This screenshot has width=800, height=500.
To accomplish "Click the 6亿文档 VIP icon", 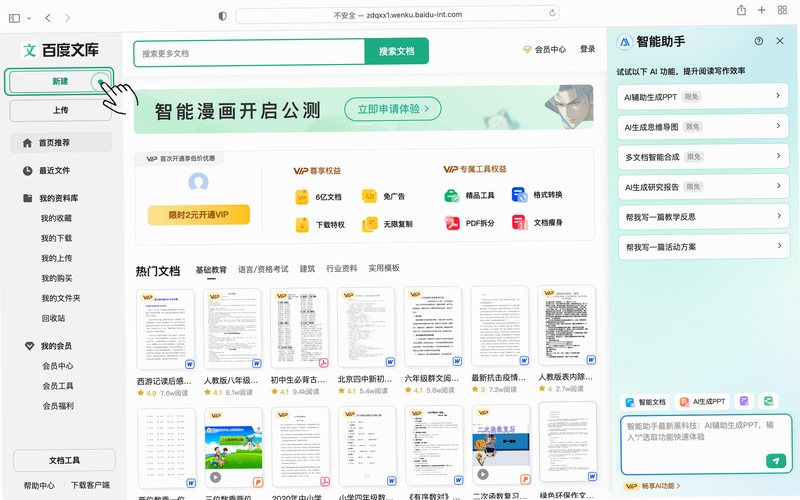I will click(302, 197).
